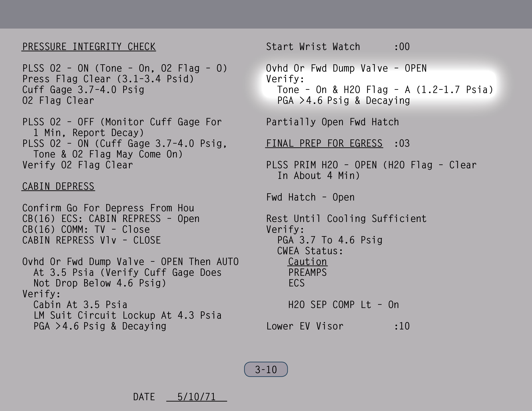Image resolution: width=532 pixels, height=411 pixels.
Task: Click the LM Suit Circuit Lockup line
Action: [x=127, y=316]
